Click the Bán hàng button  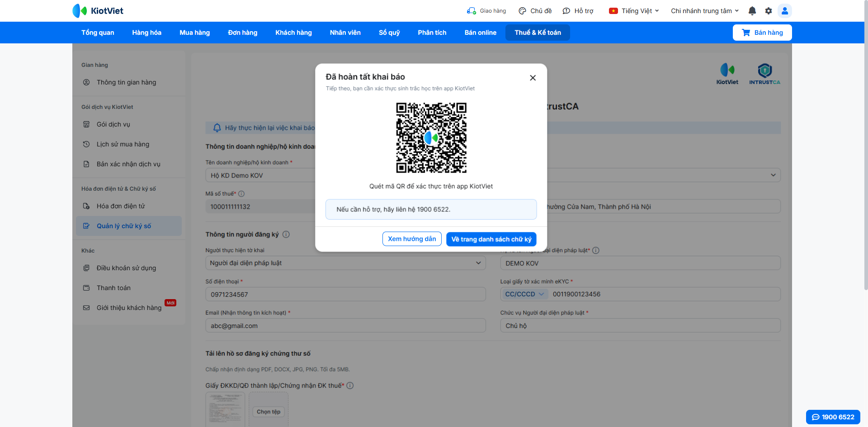(x=762, y=33)
